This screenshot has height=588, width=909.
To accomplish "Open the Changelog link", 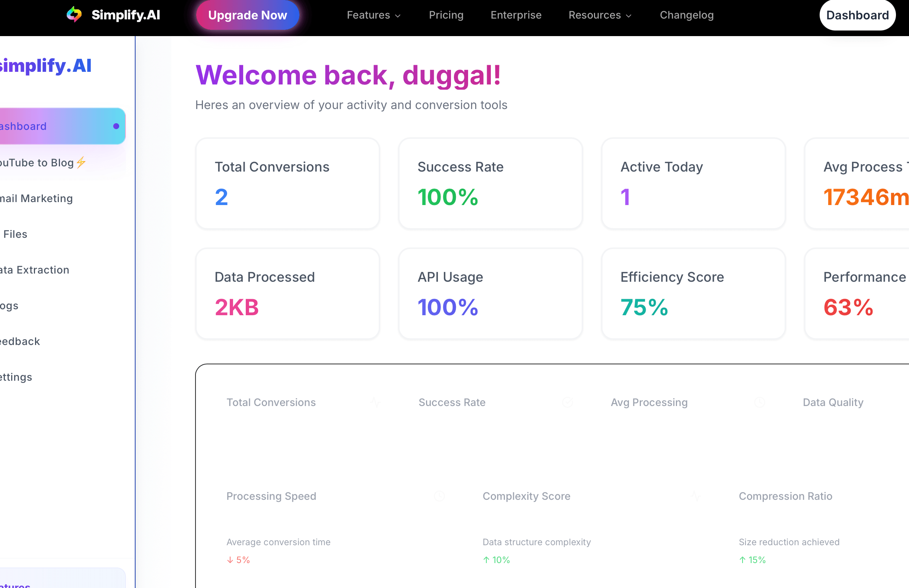I will (x=686, y=15).
